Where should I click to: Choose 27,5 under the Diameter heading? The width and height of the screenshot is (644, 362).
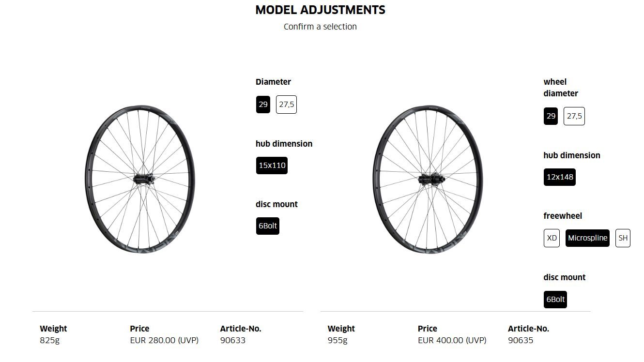pos(286,105)
